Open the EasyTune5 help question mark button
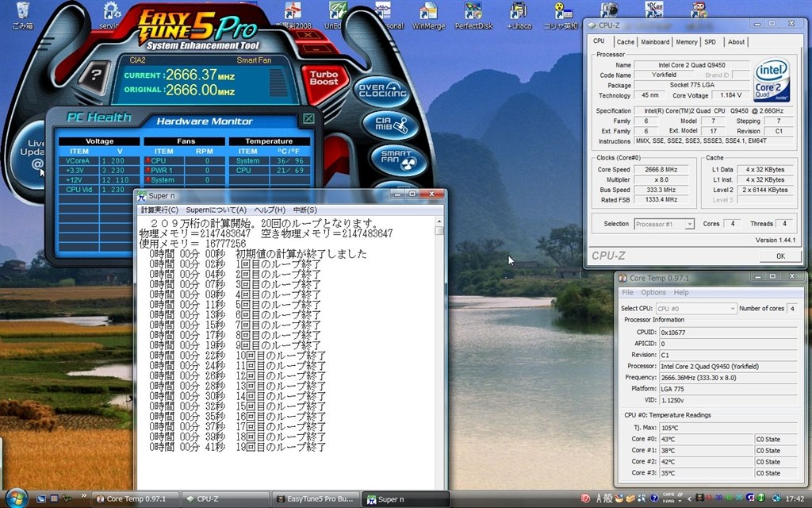This screenshot has height=508, width=812. pyautogui.click(x=95, y=75)
